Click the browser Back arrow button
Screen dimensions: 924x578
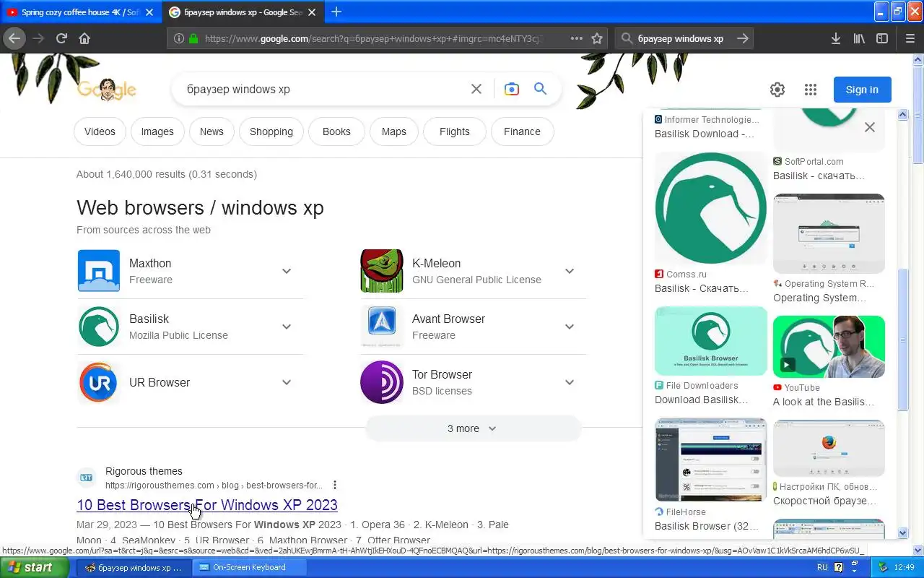point(14,38)
